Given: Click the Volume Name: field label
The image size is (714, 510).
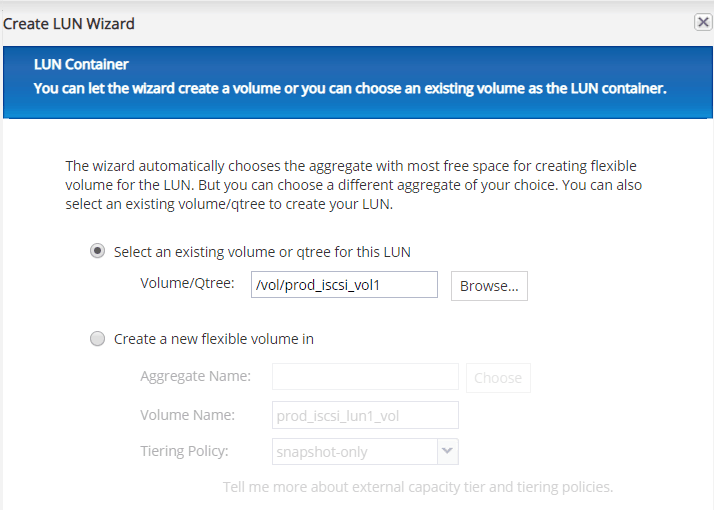Looking at the screenshot, I should click(187, 414).
